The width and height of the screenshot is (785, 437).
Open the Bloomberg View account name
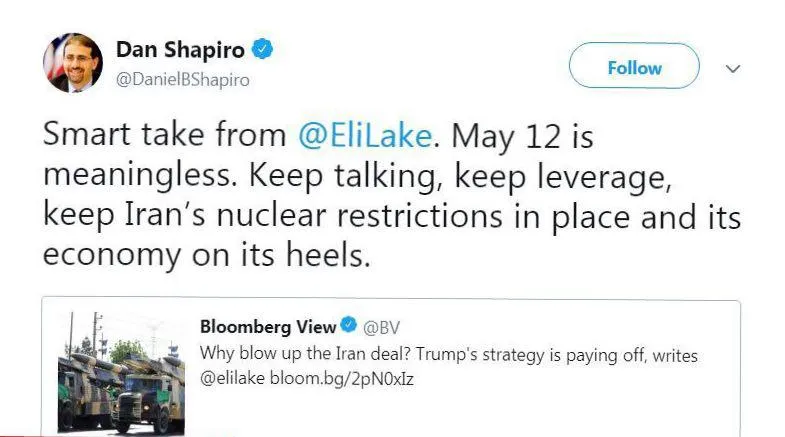point(268,326)
